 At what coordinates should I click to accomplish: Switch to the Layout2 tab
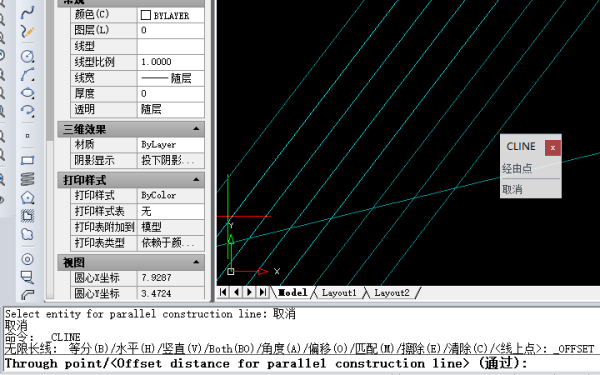click(x=391, y=293)
